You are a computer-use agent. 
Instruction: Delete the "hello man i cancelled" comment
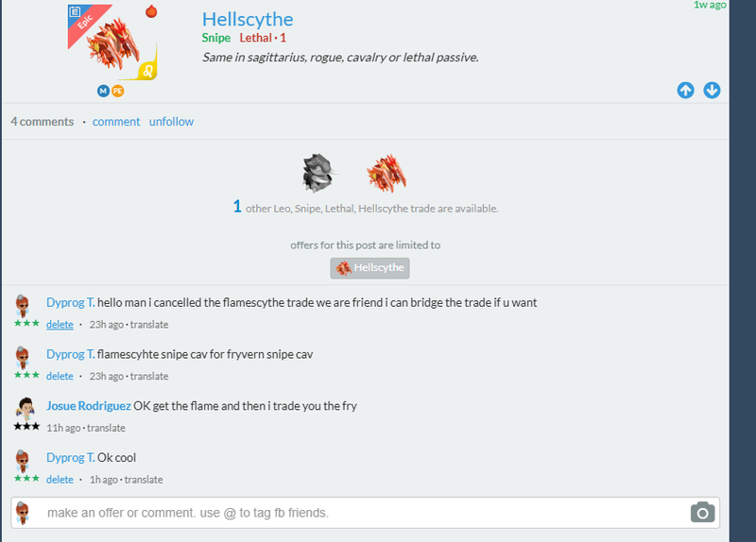click(60, 324)
